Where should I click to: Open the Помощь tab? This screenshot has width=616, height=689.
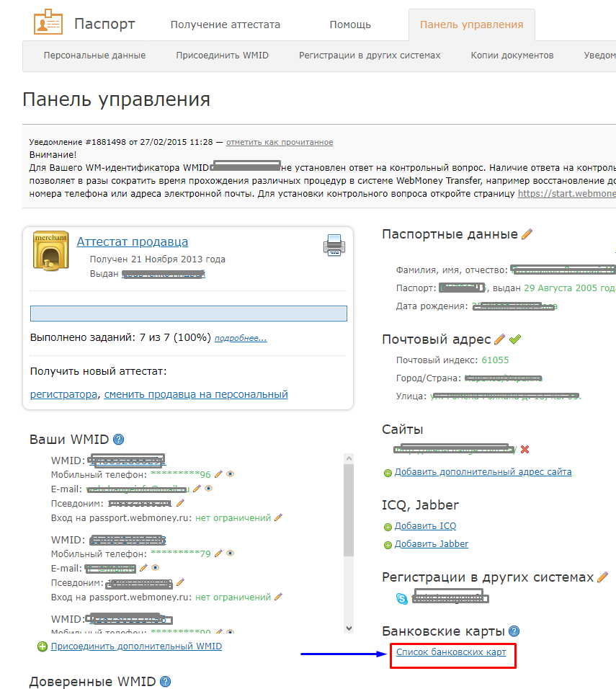tap(350, 25)
